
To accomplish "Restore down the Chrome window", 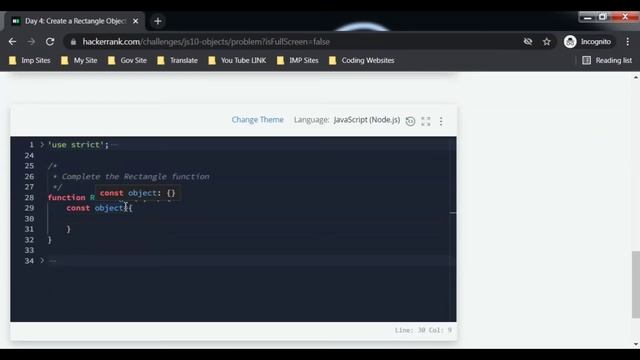I will 603,17.
